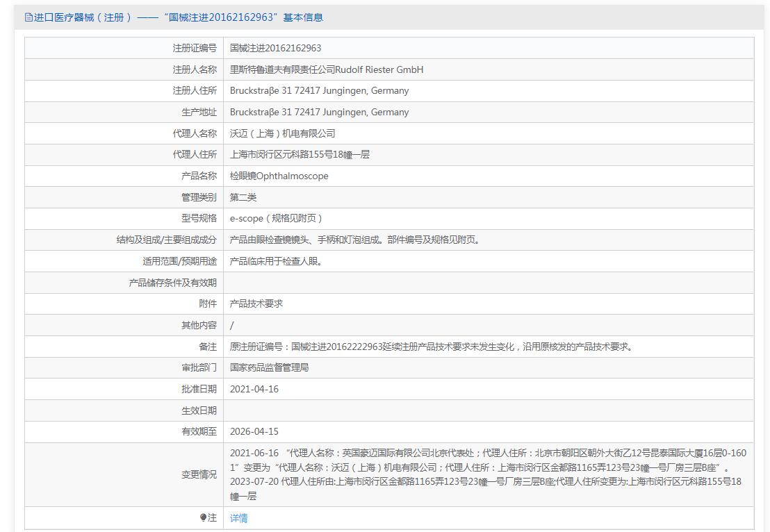
Task: Click the 生产地址 address value
Action: pyautogui.click(x=319, y=112)
